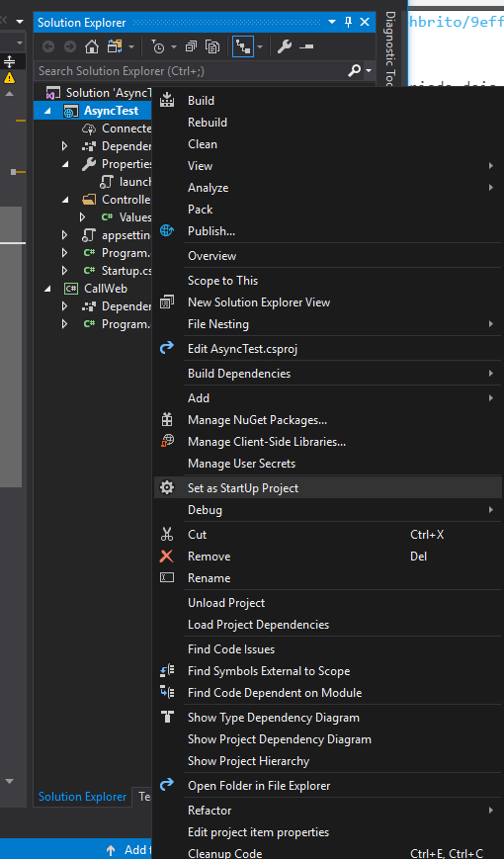Click the magnifier search icon
The height and width of the screenshot is (859, 504).
point(355,70)
